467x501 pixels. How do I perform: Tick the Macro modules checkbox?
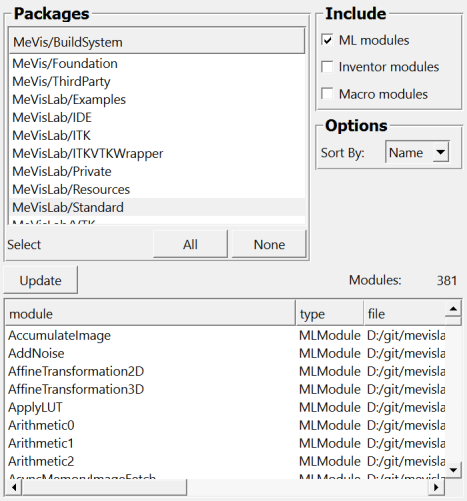pyautogui.click(x=327, y=94)
